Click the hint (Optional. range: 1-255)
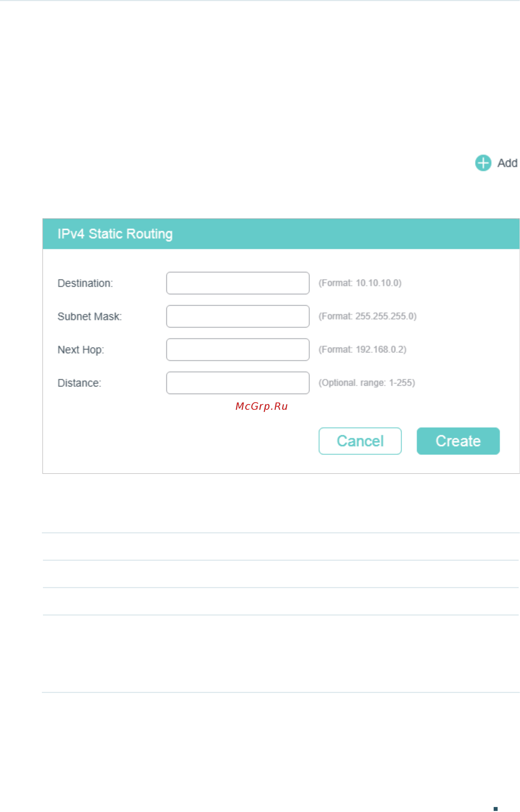The width and height of the screenshot is (520, 812). coord(367,383)
